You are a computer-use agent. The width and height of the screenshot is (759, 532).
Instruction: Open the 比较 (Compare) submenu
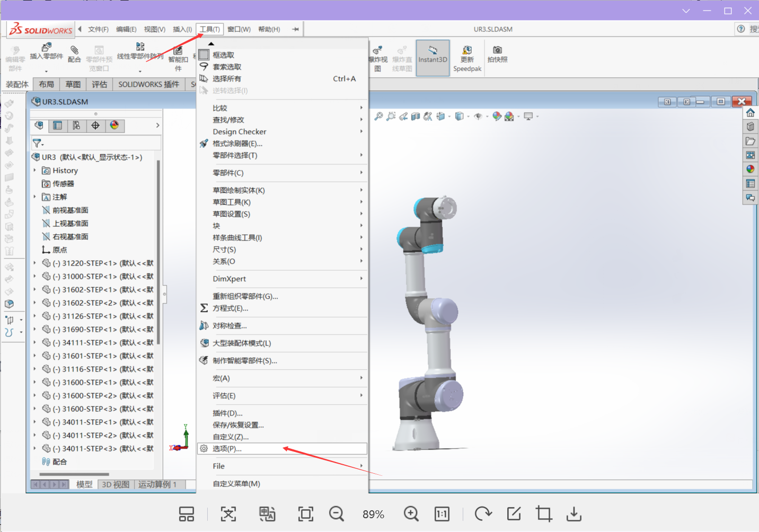(282, 108)
